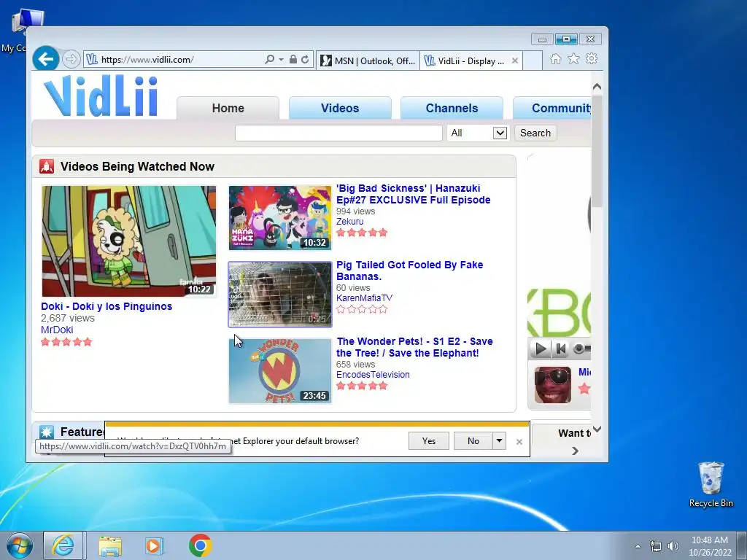This screenshot has width=747, height=560.
Task: Open The Wonder Pets! S1 E2 link
Action: 414,347
